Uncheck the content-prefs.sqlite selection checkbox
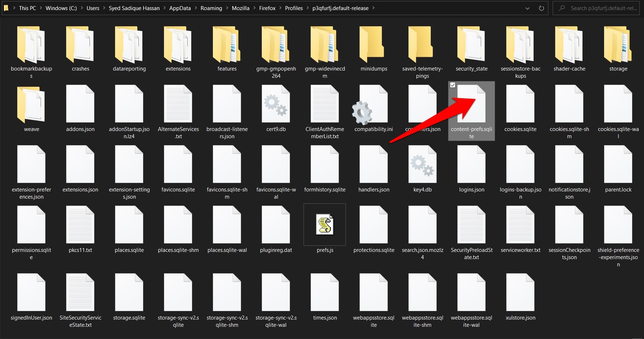Screen dimensions: 644x339 coord(453,85)
